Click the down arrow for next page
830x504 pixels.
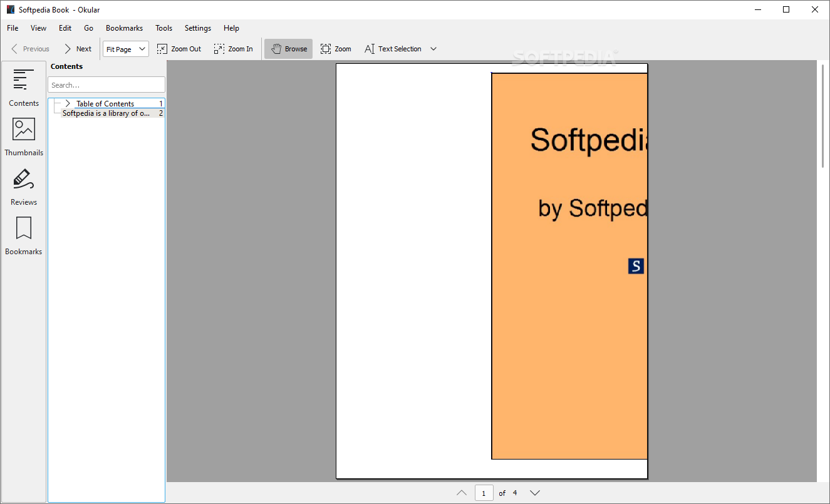click(534, 493)
